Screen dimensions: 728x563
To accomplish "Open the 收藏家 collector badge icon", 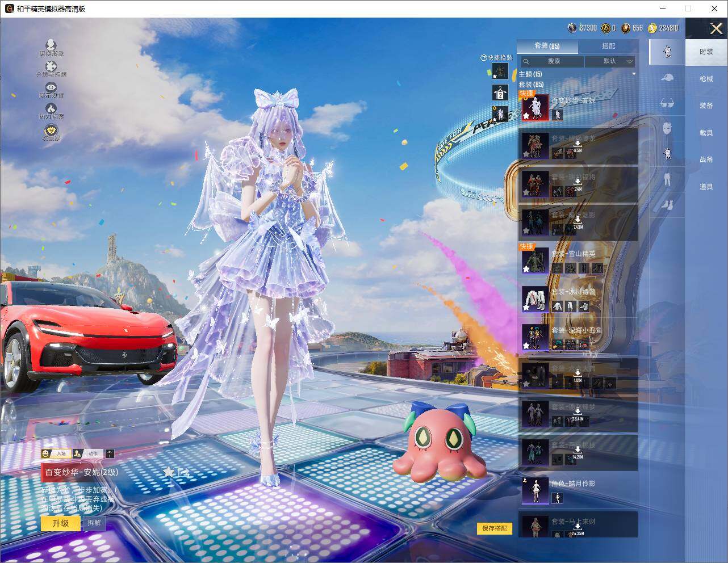I will (51, 131).
